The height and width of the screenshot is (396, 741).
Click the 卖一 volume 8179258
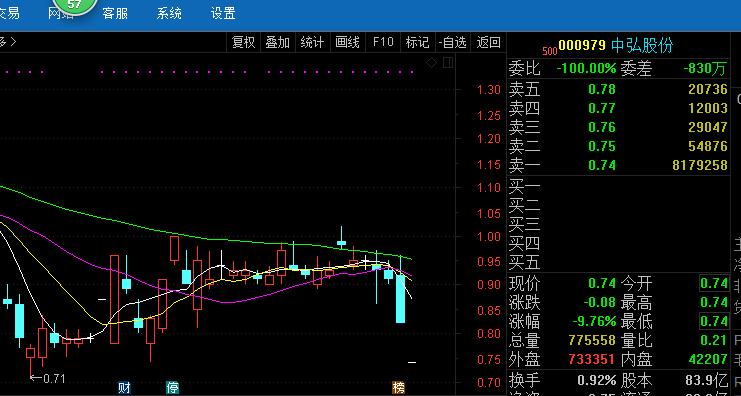[699, 165]
